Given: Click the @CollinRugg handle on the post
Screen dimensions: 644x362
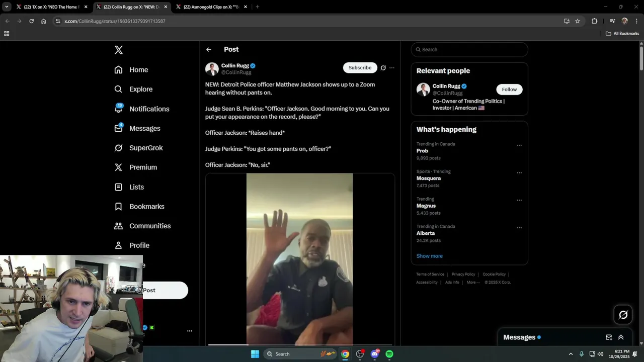Looking at the screenshot, I should click(x=236, y=72).
